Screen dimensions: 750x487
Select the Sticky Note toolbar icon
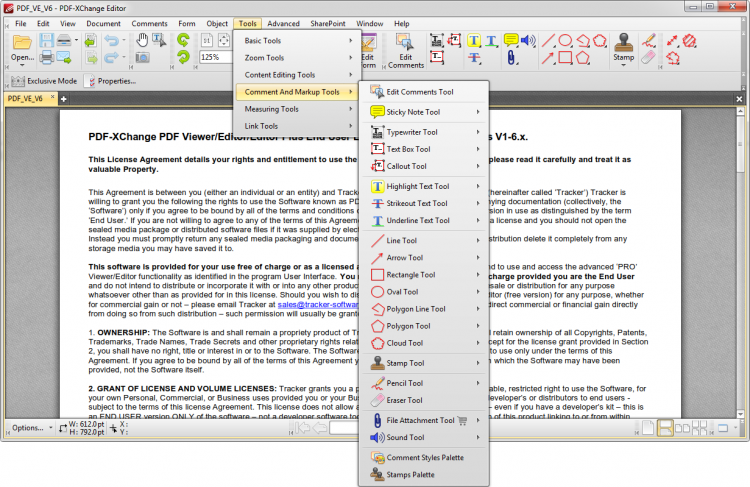tap(511, 40)
